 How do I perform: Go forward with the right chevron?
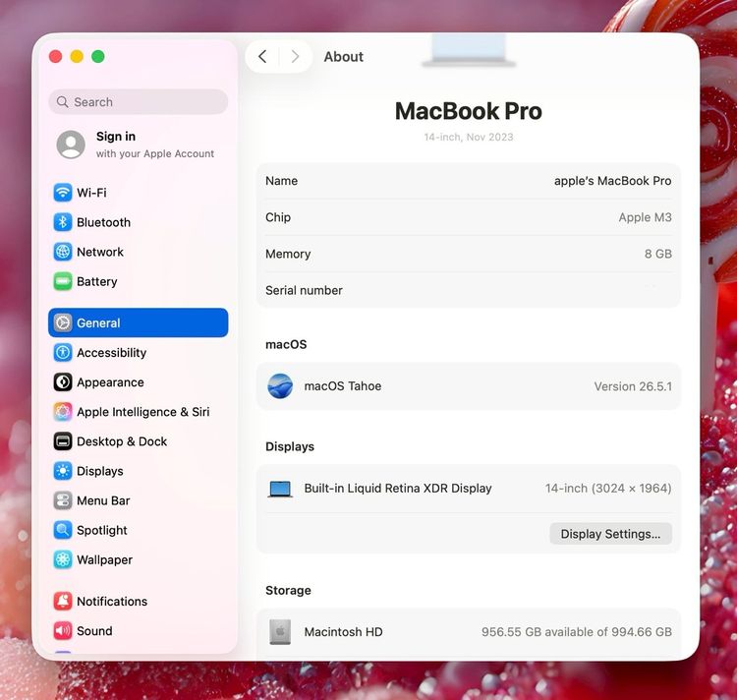[x=295, y=56]
